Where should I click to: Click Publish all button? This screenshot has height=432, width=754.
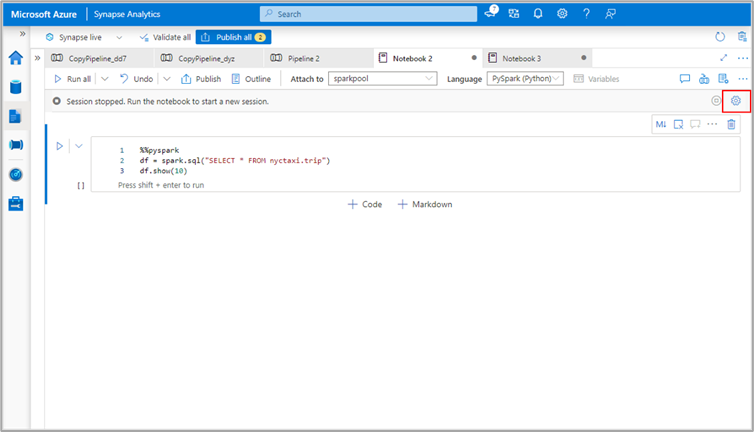click(x=233, y=37)
